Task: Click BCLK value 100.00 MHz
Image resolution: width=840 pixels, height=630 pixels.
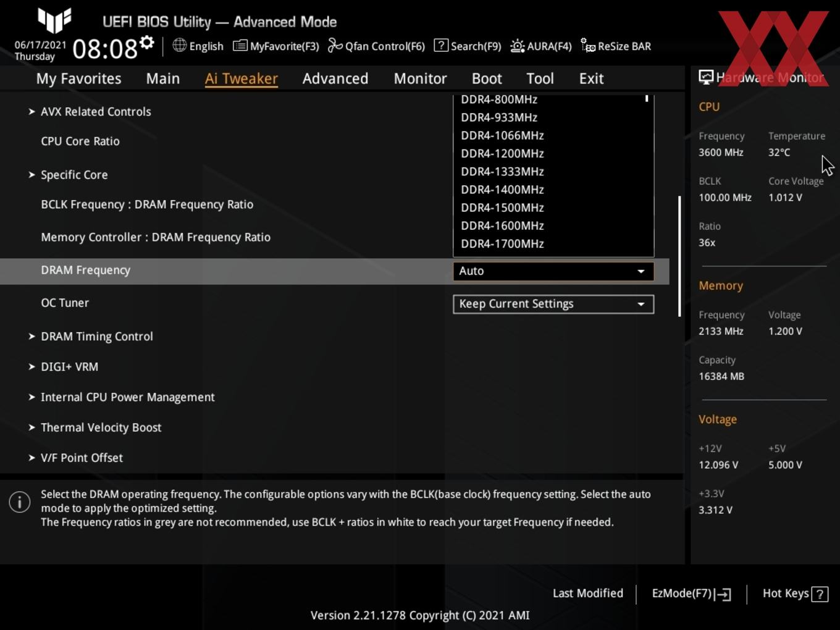Action: pyautogui.click(x=725, y=198)
